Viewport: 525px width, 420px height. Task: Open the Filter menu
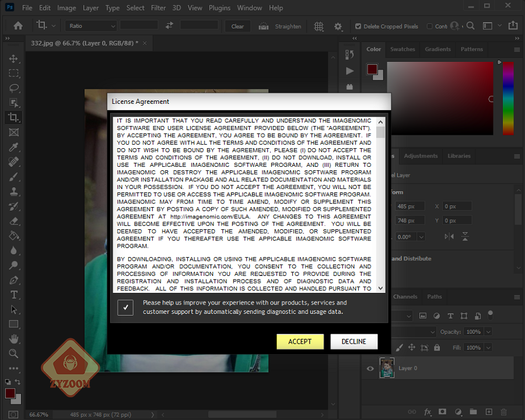click(158, 8)
